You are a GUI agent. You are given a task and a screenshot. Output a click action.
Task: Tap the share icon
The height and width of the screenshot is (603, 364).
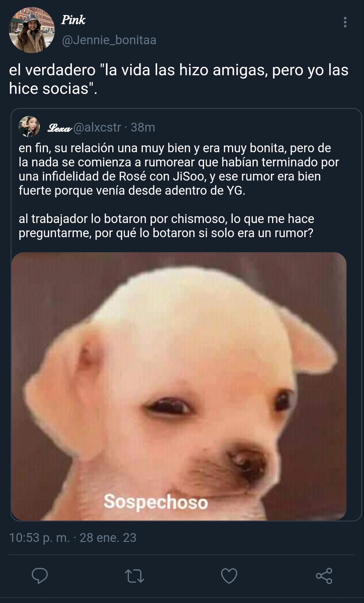[x=324, y=576]
